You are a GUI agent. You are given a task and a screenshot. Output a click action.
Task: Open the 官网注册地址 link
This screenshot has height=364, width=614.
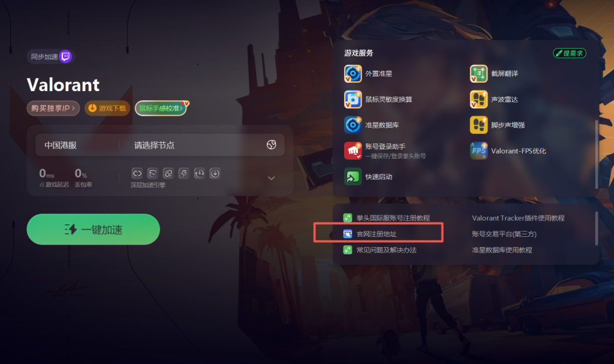(x=377, y=234)
